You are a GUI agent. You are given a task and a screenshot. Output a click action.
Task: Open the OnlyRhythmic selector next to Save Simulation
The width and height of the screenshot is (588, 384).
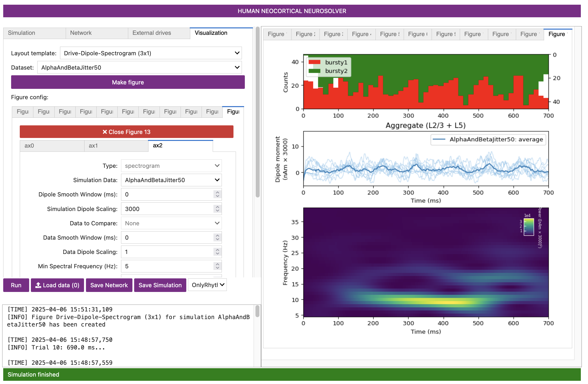coord(208,285)
